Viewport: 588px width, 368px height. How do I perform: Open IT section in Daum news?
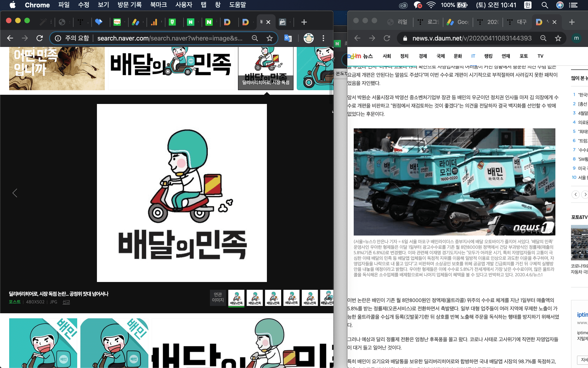(x=473, y=56)
